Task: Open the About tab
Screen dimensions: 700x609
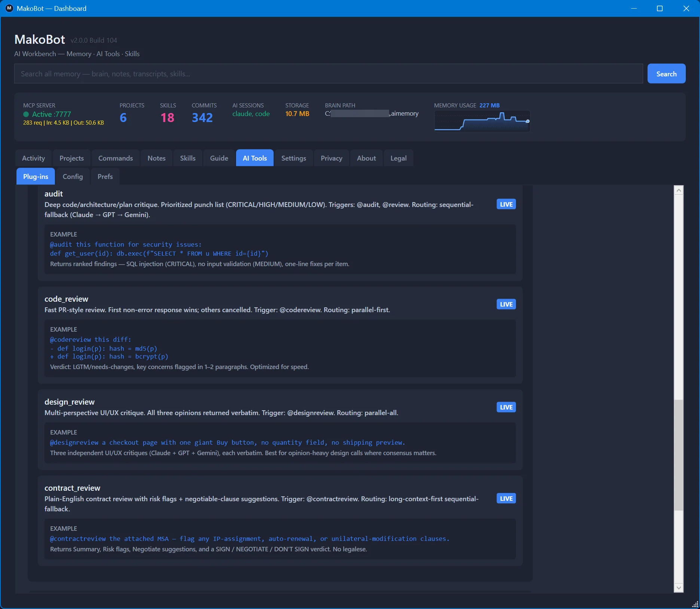Action: pyautogui.click(x=366, y=158)
